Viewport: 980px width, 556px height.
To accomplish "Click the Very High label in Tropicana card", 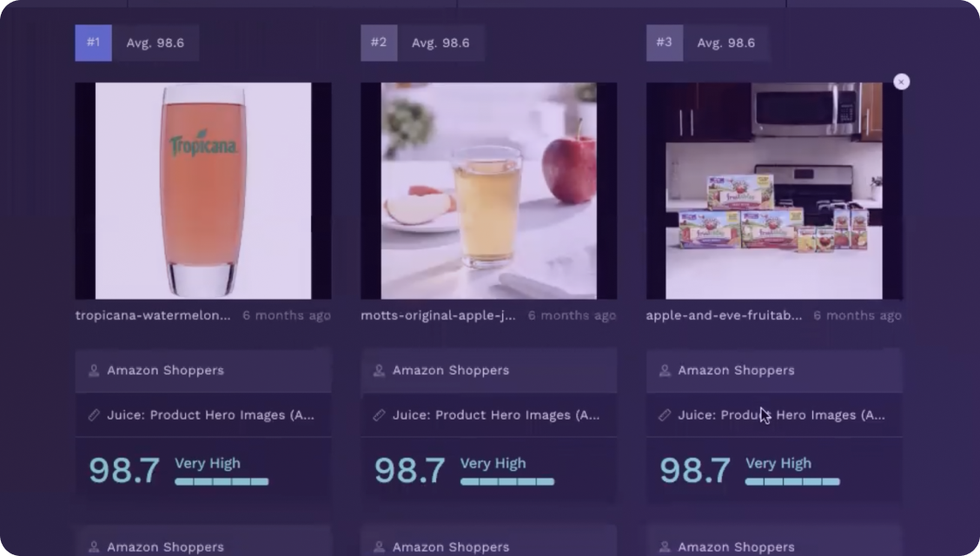I will coord(208,464).
